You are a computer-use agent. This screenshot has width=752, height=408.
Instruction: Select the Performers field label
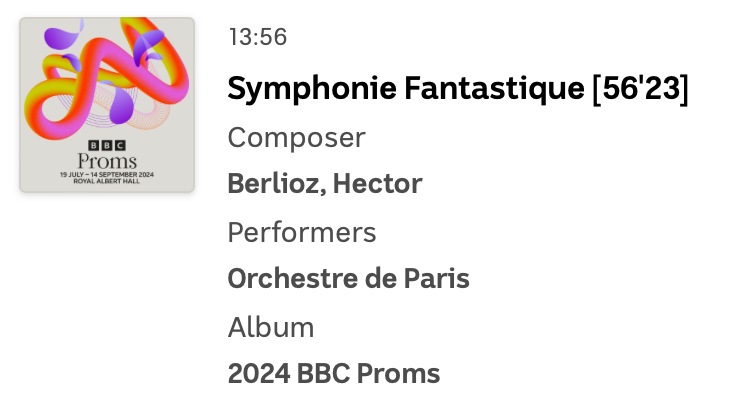(302, 233)
